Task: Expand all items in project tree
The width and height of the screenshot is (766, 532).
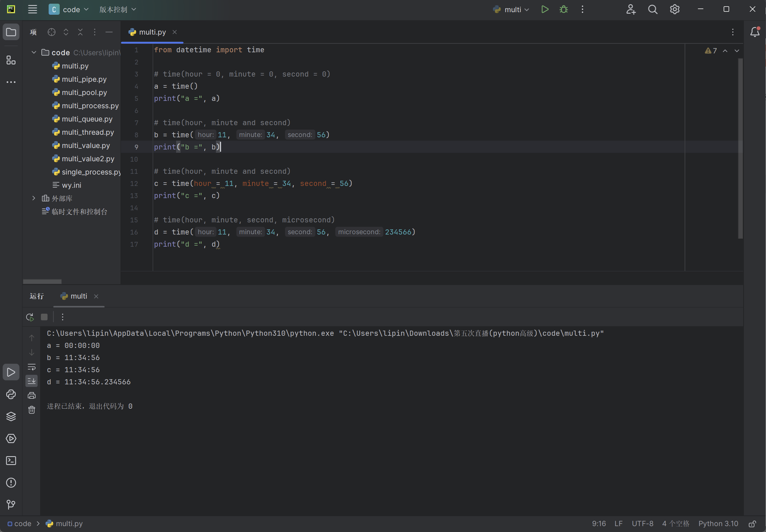Action: click(66, 32)
